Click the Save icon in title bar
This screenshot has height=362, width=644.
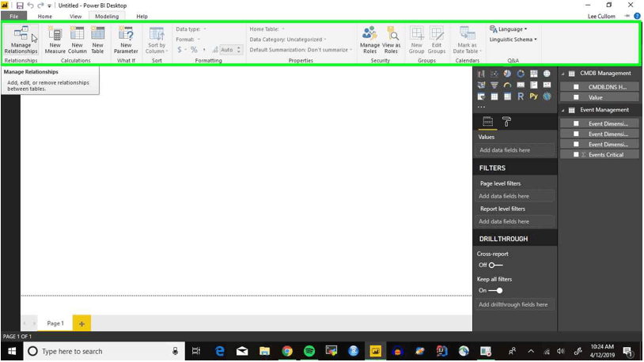point(19,6)
